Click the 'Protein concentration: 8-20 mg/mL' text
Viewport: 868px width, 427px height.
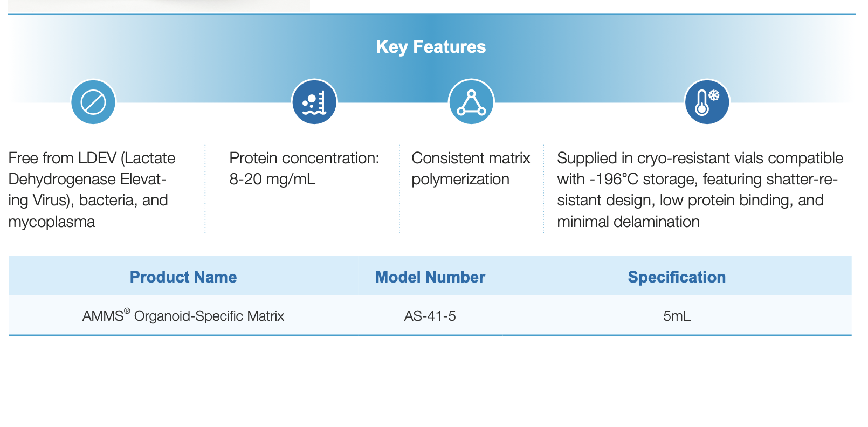pos(304,168)
